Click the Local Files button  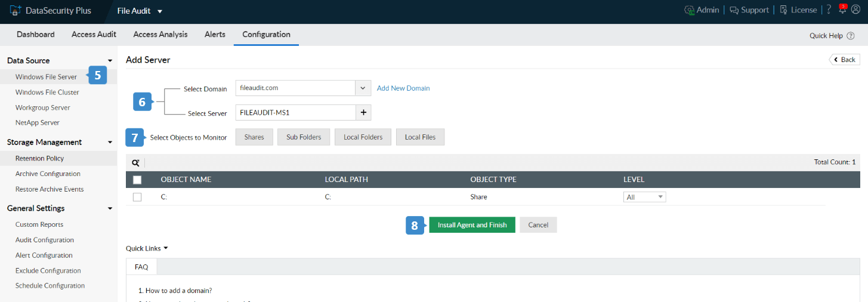420,137
